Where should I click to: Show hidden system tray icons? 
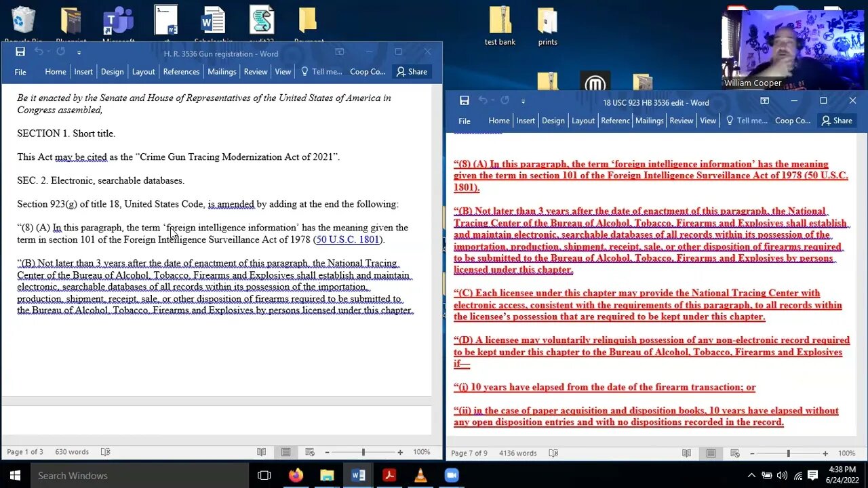pos(751,476)
